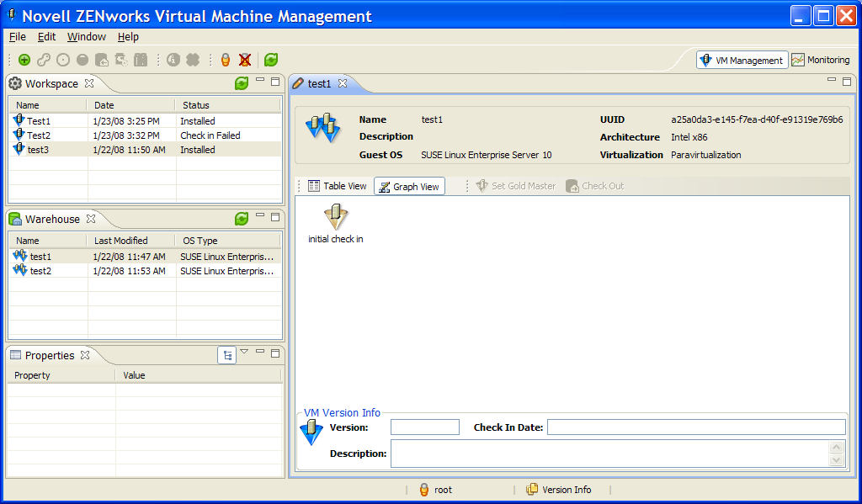Click the green refresh icon in main toolbar

click(x=270, y=60)
